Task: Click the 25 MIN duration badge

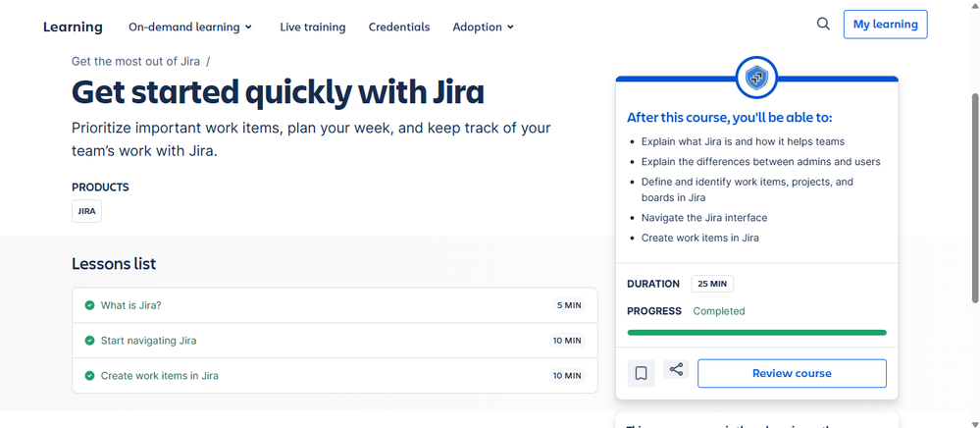Action: [712, 284]
